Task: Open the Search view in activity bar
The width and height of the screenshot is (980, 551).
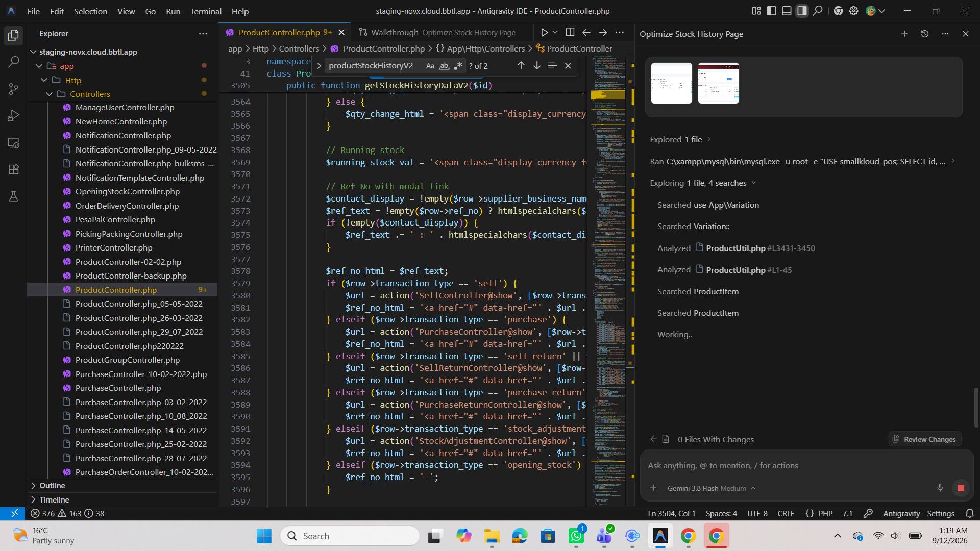Action: (x=14, y=62)
